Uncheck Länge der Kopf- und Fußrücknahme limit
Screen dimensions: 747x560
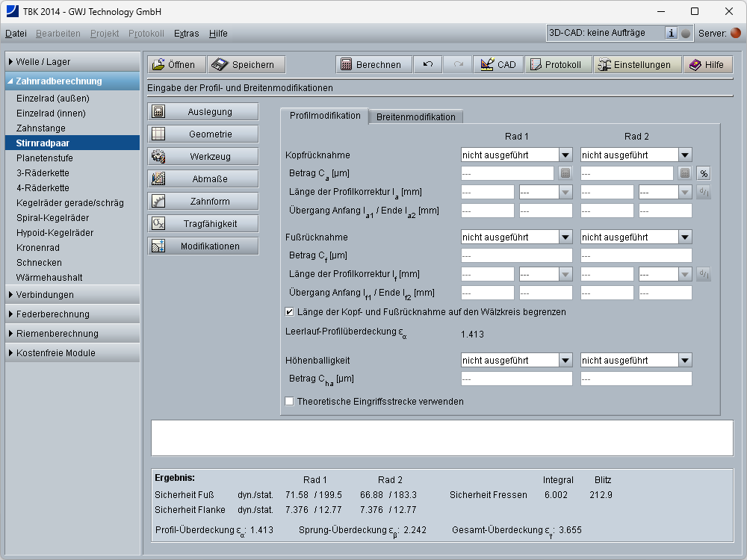click(x=290, y=311)
